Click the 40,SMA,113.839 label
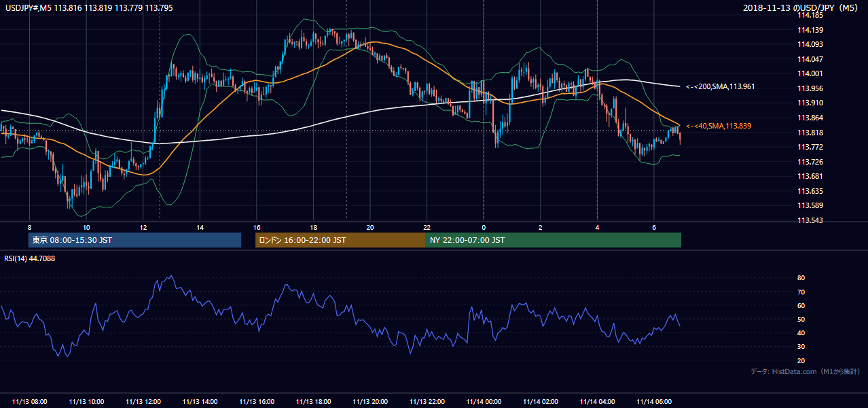The width and height of the screenshot is (868, 408). 719,126
